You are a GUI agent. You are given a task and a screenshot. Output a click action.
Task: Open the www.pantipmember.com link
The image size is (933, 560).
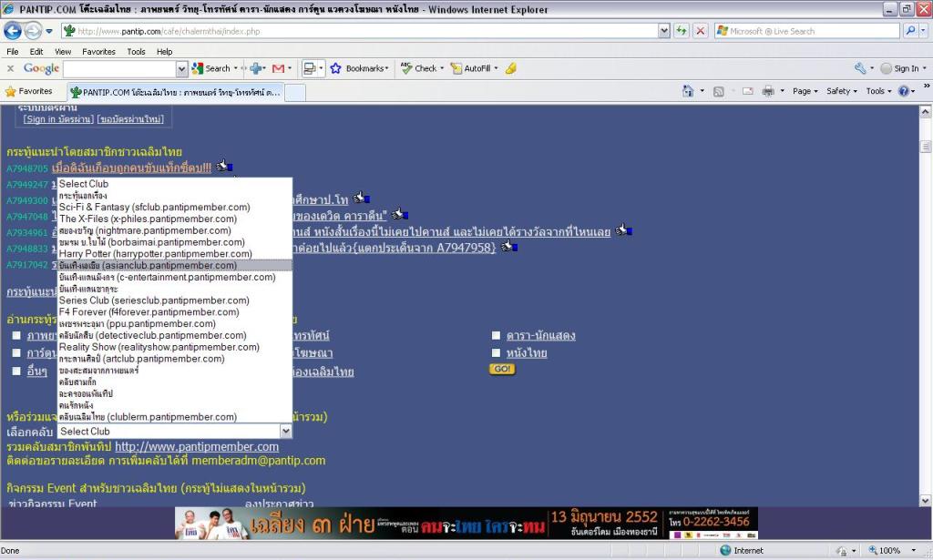[x=197, y=446]
